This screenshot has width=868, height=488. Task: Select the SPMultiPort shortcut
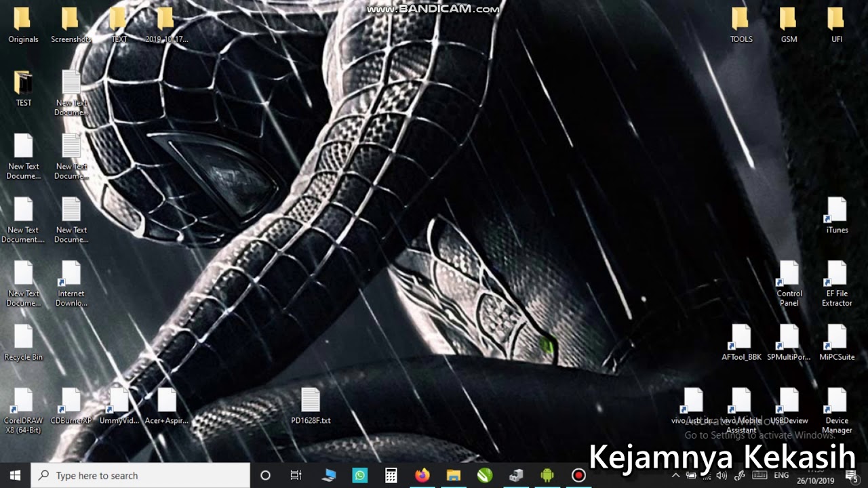pyautogui.click(x=789, y=343)
